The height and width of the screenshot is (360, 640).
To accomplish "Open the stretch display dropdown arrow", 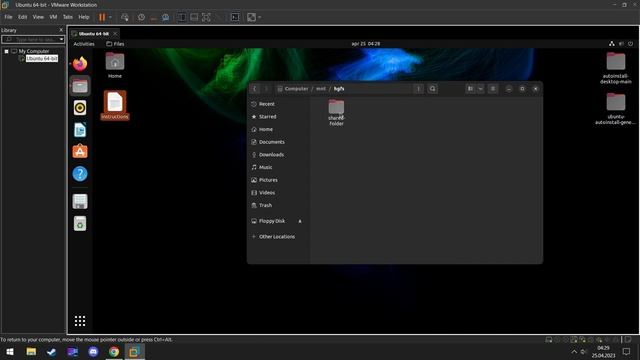I will [260, 17].
